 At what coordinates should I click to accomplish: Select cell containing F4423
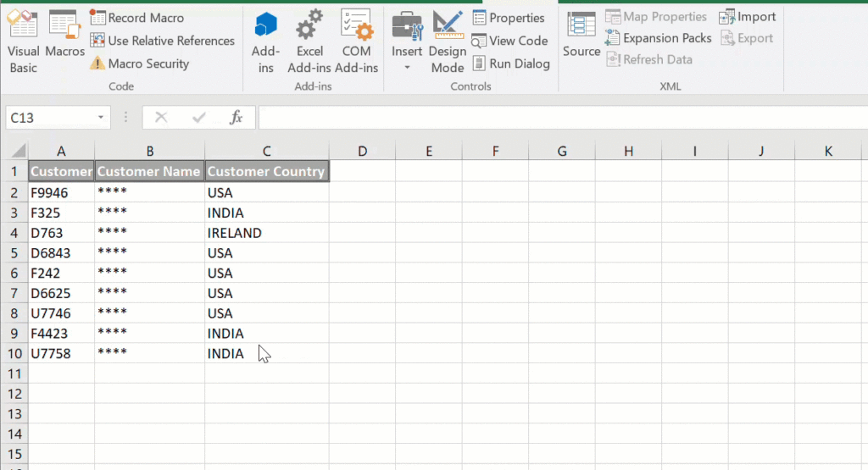(61, 334)
